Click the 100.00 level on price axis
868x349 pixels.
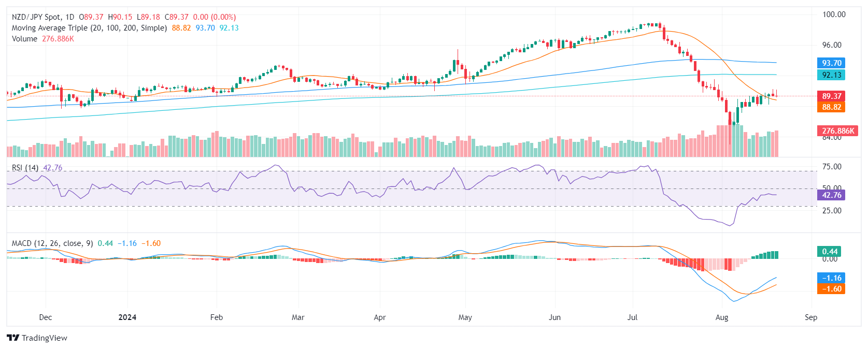pos(834,14)
